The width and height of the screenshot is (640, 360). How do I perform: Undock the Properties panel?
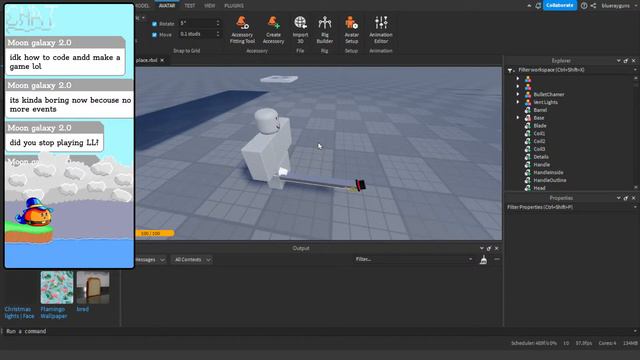pos(626,198)
